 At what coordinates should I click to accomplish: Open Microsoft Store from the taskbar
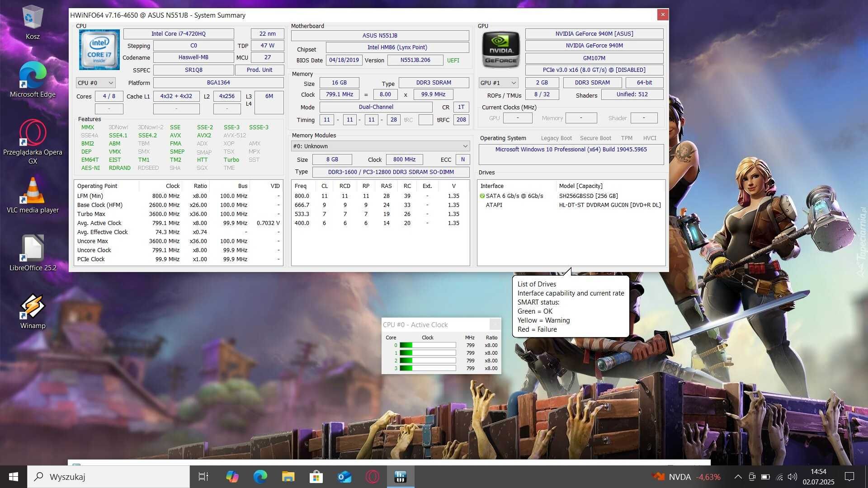(316, 477)
